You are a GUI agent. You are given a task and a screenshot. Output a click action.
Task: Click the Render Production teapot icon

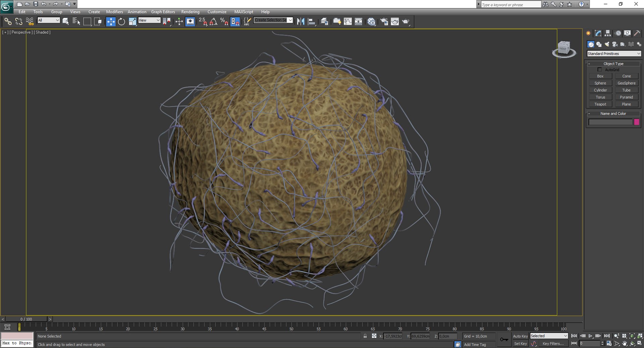pos(406,22)
